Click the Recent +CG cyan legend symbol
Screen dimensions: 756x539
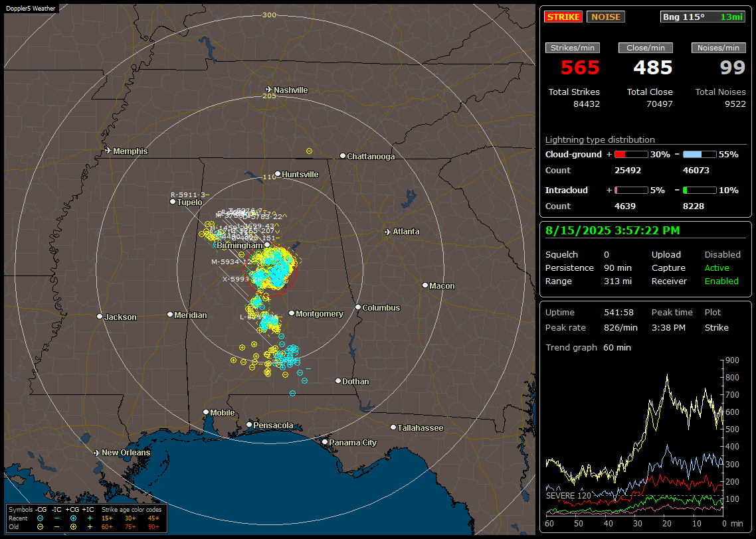coord(73,518)
